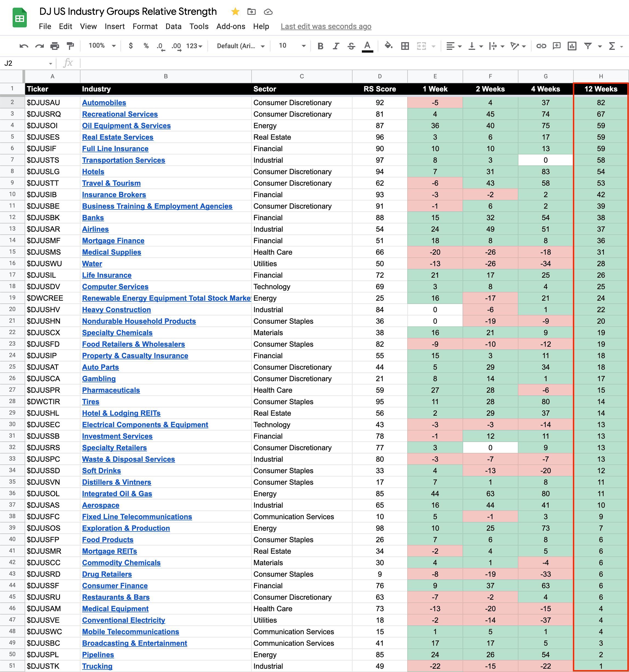This screenshot has width=629, height=672.
Task: Toggle bold formatting
Action: [320, 46]
